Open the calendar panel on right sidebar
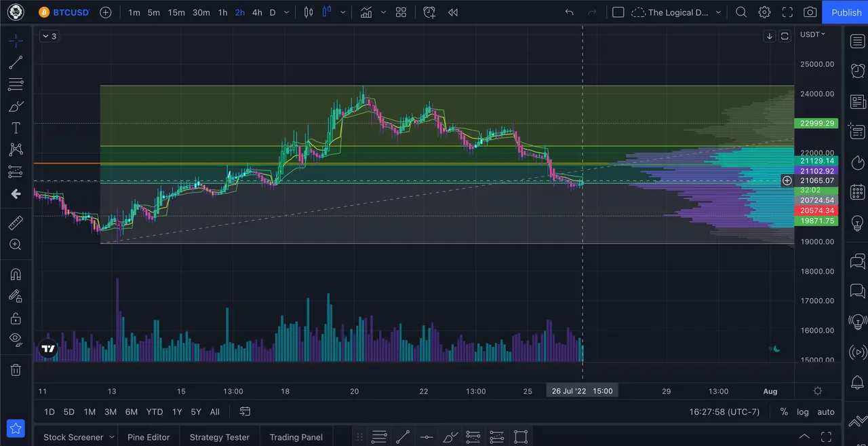The image size is (868, 446). (857, 192)
